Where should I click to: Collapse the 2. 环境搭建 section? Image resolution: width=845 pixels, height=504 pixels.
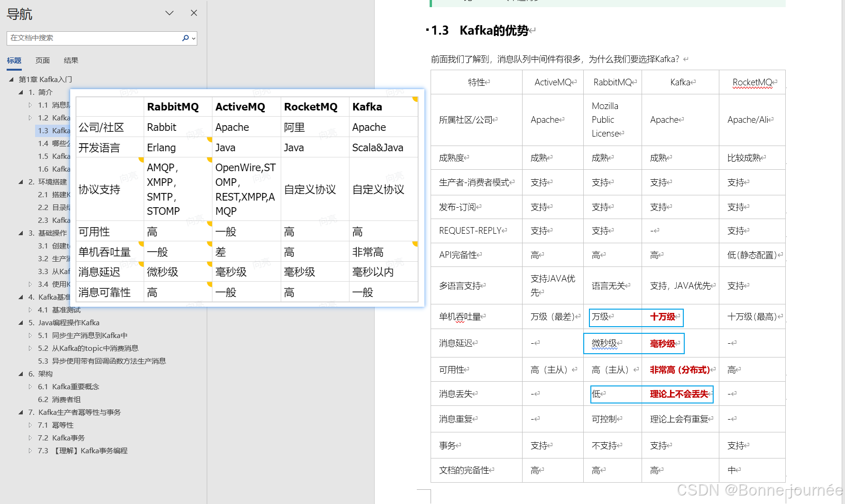pos(21,182)
